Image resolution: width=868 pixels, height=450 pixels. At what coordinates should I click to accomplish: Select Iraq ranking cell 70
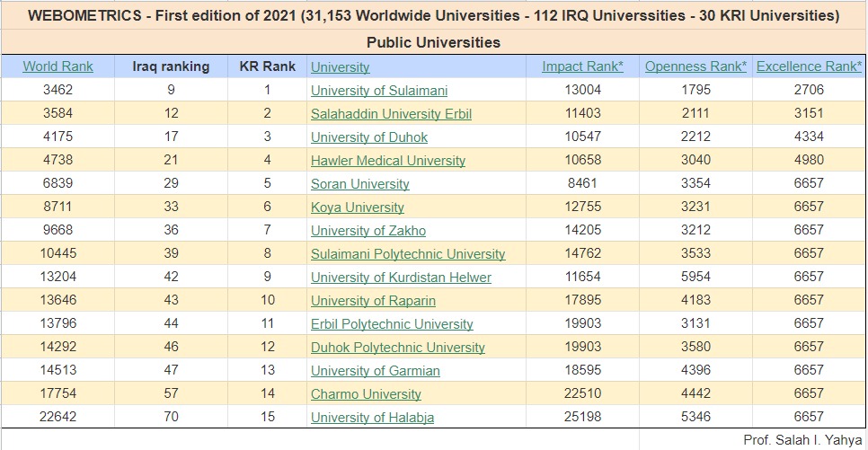pos(171,416)
